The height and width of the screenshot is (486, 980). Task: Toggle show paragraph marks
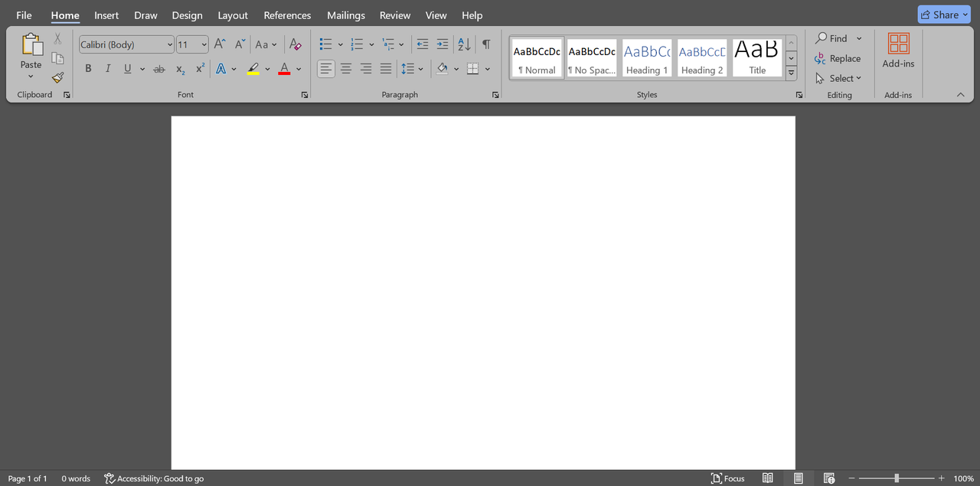(x=486, y=44)
